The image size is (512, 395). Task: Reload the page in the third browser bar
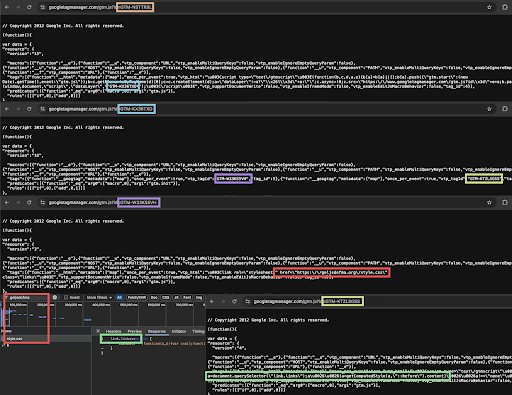29,202
